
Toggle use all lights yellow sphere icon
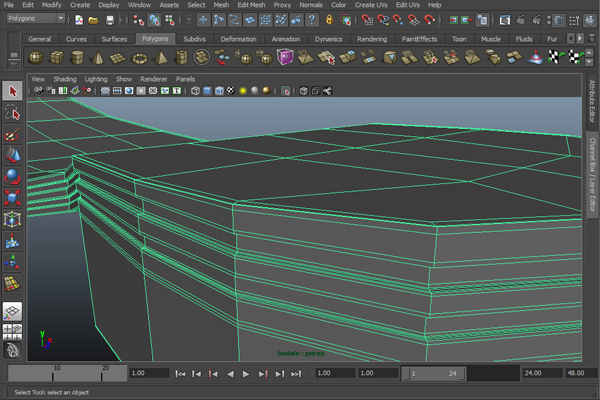tap(243, 91)
